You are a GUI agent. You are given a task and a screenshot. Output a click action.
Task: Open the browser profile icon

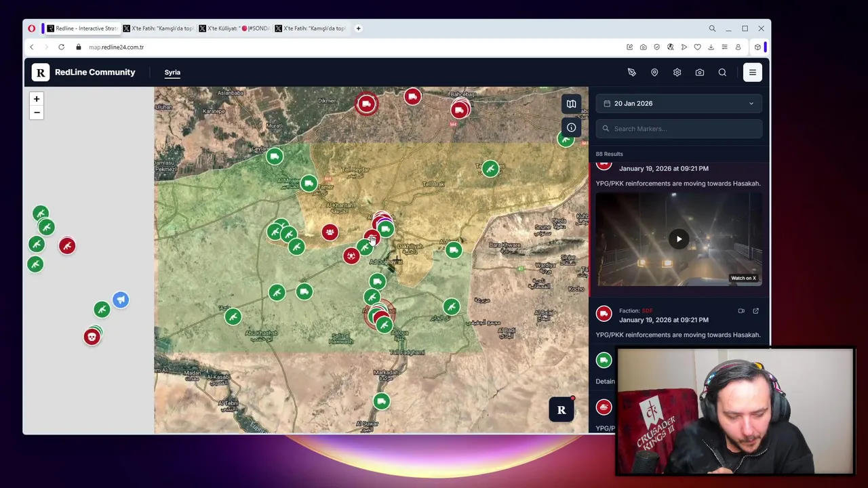pos(738,47)
